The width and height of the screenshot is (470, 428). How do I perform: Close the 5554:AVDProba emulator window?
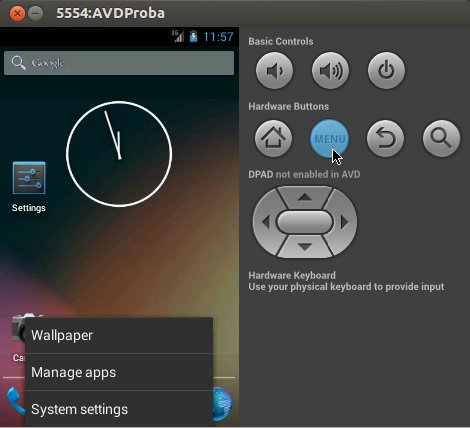tap(17, 14)
